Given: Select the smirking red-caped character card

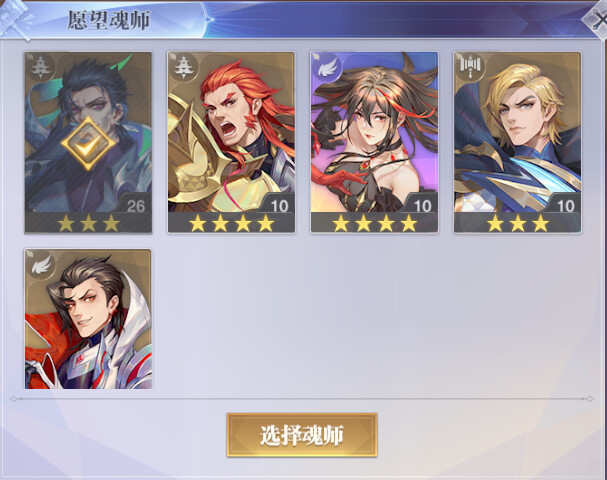Looking at the screenshot, I should pos(88,319).
